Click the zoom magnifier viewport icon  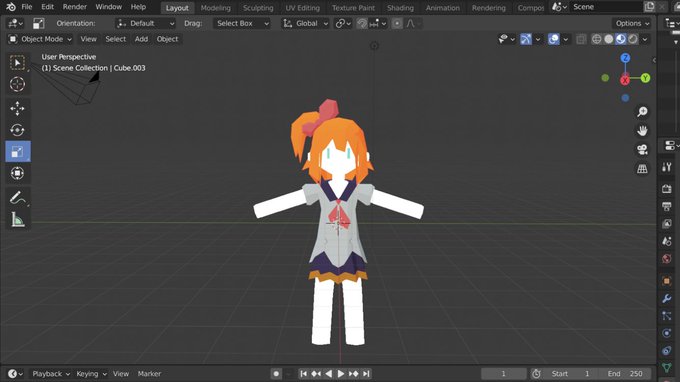click(x=642, y=112)
